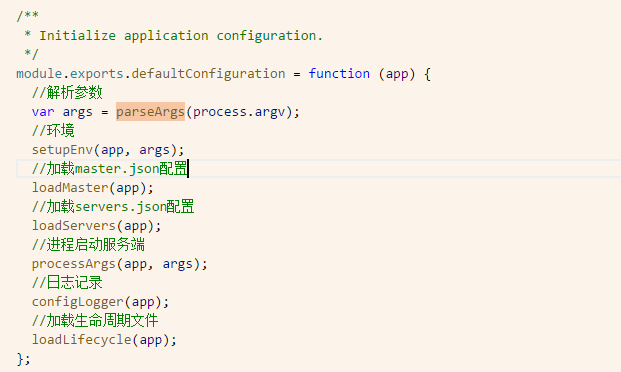The width and height of the screenshot is (621, 372).
Task: Click the 'function' keyword
Action: (x=339, y=74)
